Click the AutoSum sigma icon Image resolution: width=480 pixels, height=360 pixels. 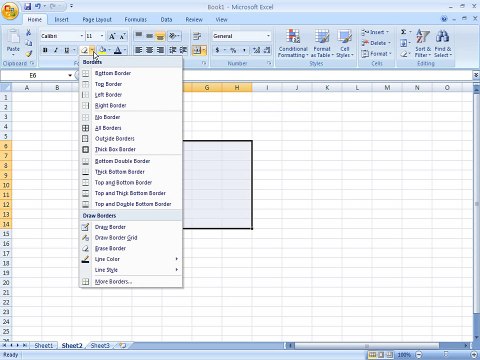pyautogui.click(x=404, y=32)
